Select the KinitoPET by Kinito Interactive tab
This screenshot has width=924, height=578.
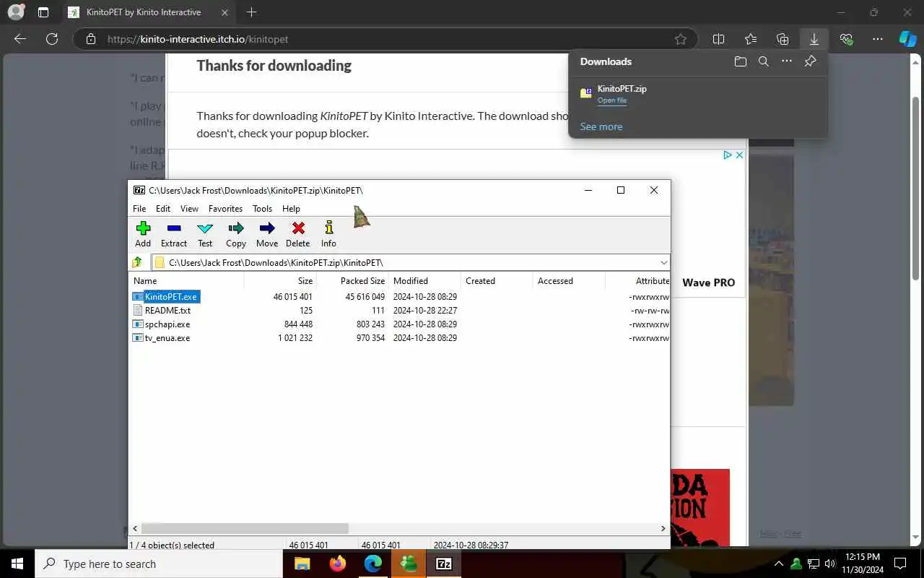point(148,12)
